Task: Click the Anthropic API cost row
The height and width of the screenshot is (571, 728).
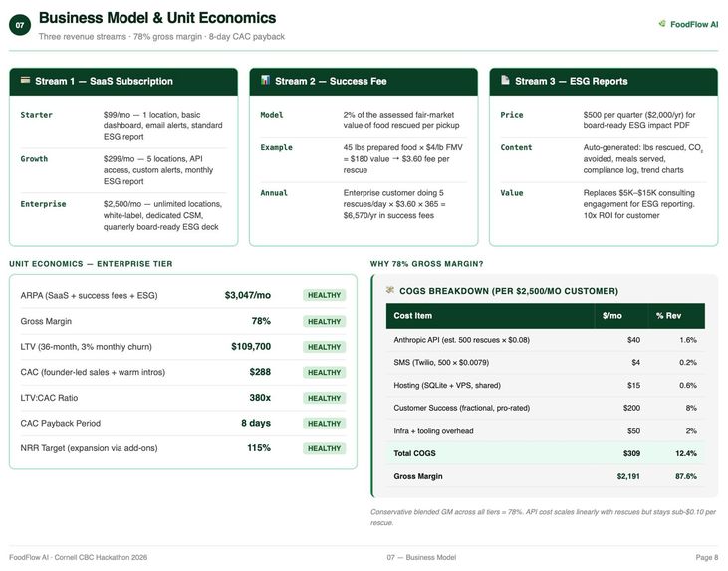Action: click(546, 340)
